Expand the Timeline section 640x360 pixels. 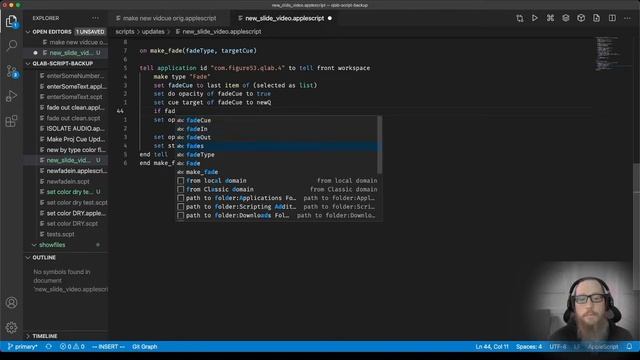45,336
